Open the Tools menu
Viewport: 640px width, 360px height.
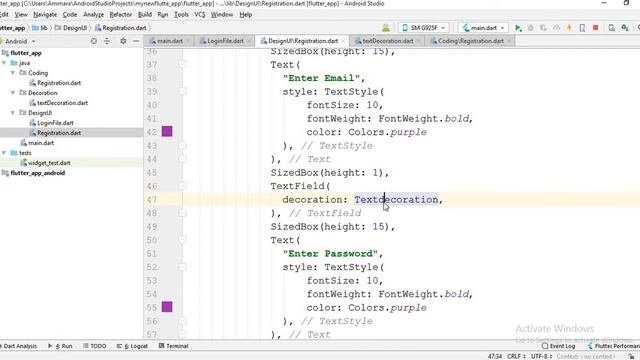point(181,15)
